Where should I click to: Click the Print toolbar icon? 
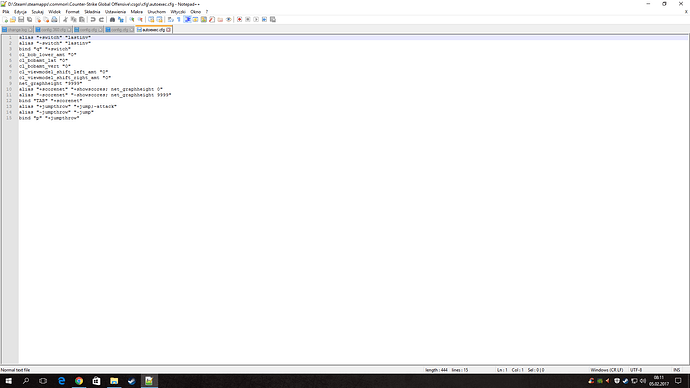(x=54, y=19)
